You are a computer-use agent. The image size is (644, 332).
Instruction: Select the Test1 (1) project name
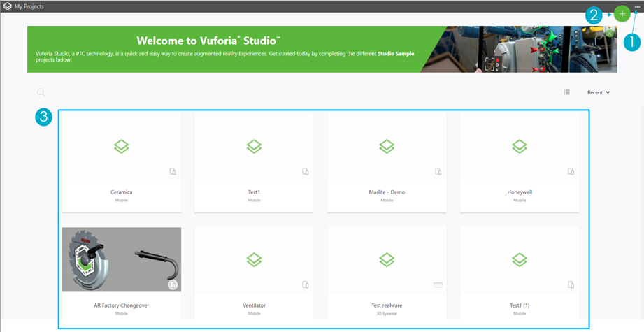(x=520, y=305)
